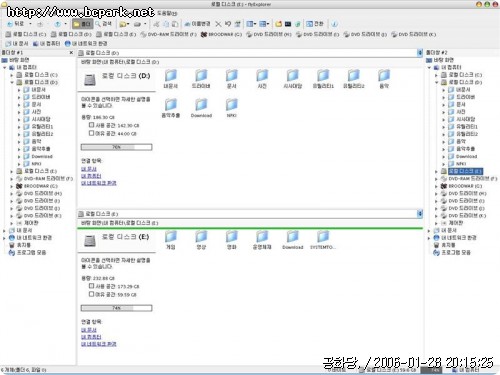This screenshot has width=500, height=375.
Task: Click 내 문서 link in D: info panel
Action: coord(89,169)
